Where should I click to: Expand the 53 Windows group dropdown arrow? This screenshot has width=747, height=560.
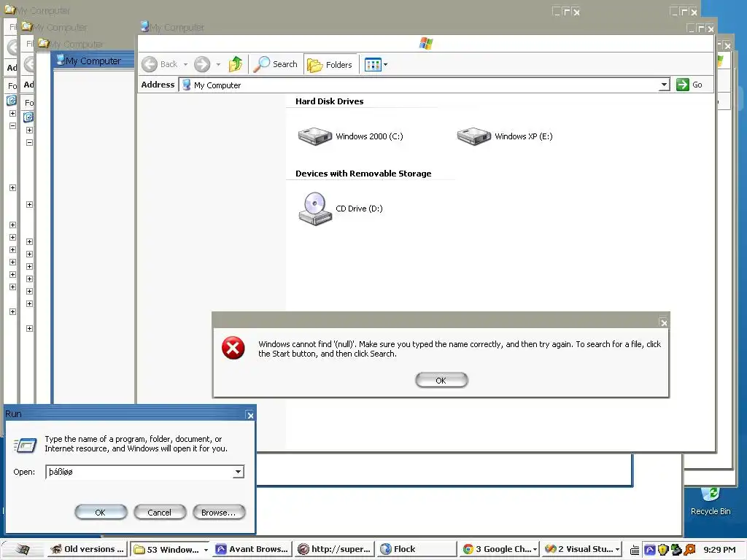tap(206, 550)
